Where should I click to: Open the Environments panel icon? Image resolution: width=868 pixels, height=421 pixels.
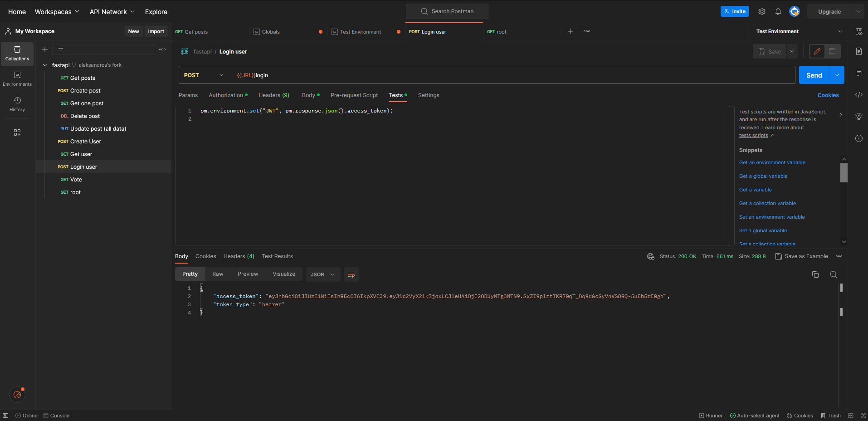tap(17, 78)
